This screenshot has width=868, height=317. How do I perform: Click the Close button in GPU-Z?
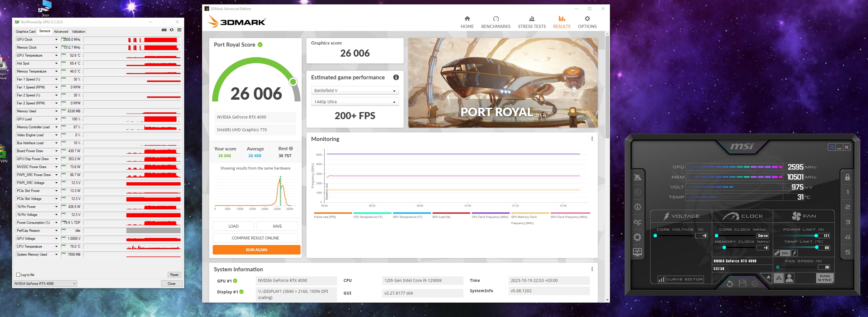click(x=171, y=284)
